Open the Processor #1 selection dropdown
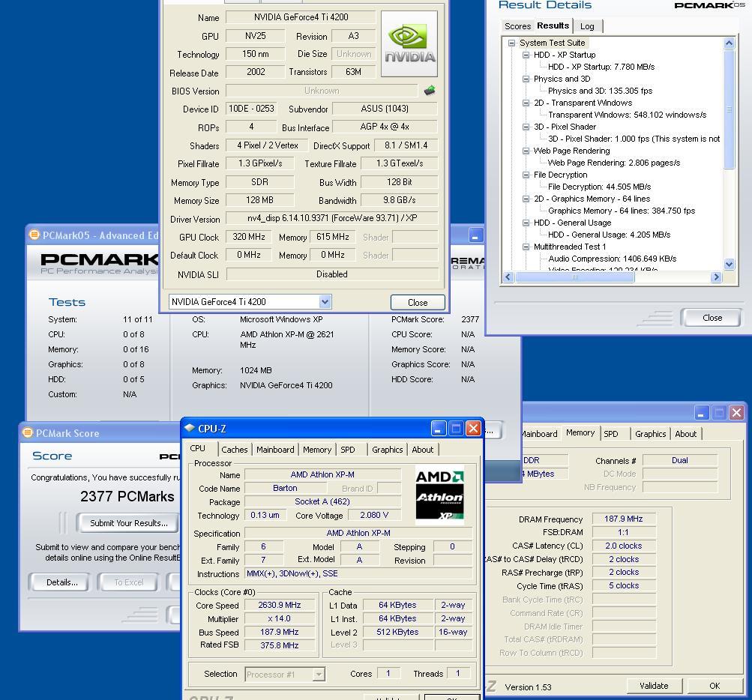 coord(319,675)
